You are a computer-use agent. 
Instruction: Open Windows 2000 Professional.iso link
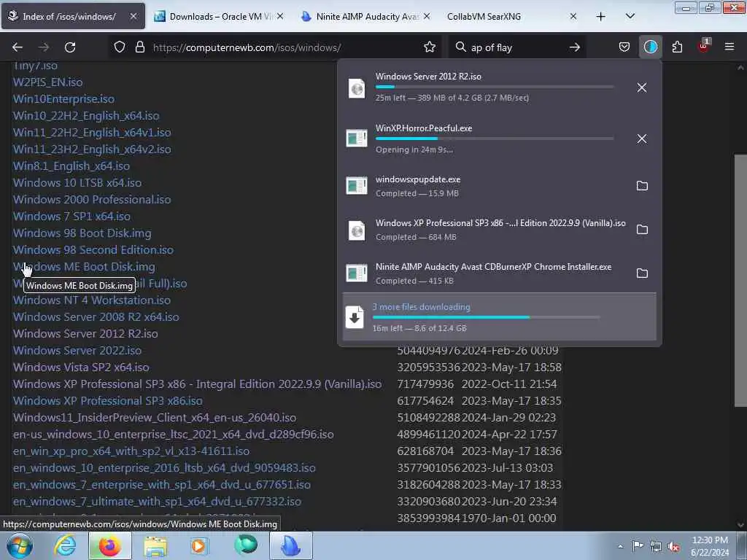click(x=91, y=200)
